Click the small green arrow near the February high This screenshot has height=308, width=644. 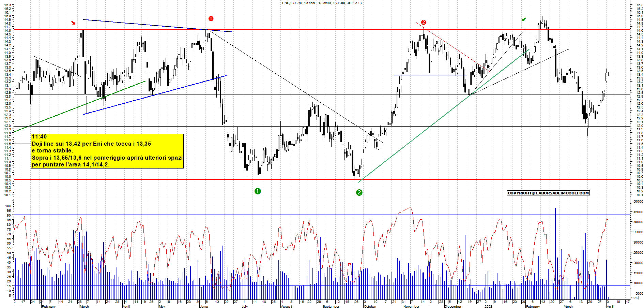[524, 19]
